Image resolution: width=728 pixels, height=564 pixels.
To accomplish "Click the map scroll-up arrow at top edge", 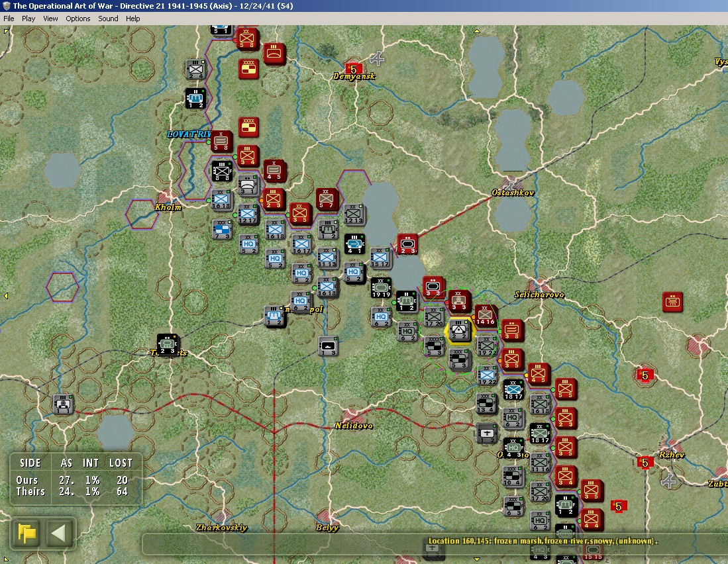I will click(476, 32).
